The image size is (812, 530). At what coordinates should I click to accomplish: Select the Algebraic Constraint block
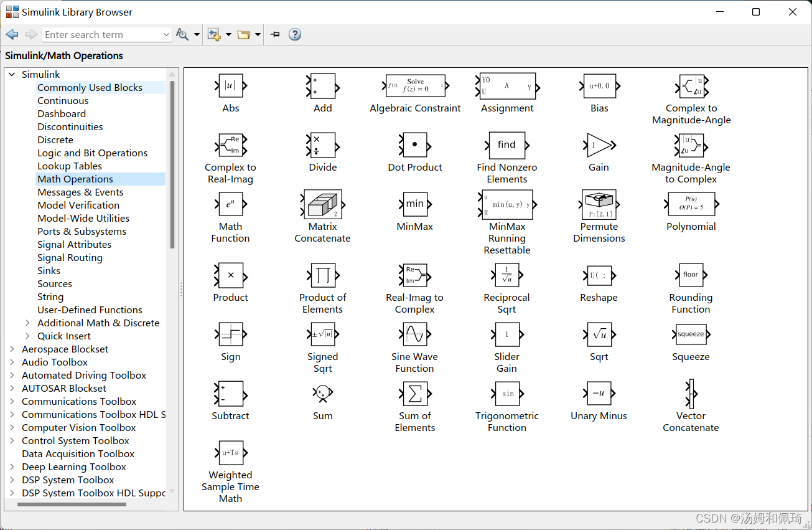pyautogui.click(x=415, y=86)
